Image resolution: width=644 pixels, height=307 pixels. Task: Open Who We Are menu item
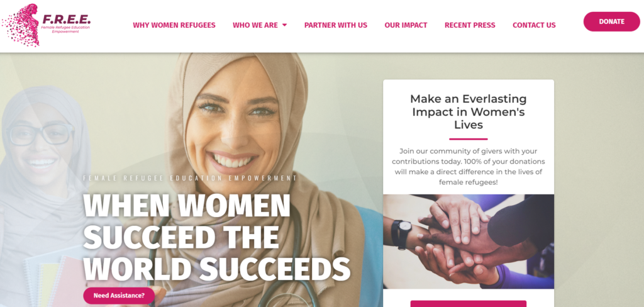(x=255, y=25)
